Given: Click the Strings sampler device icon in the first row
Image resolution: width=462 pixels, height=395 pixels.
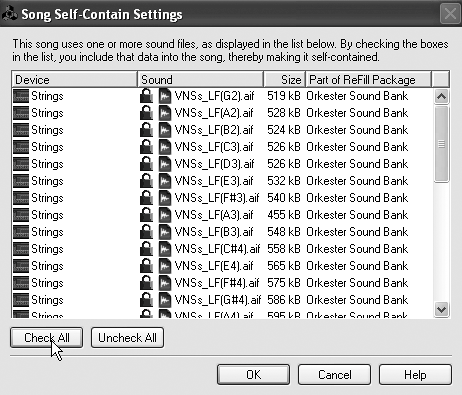Looking at the screenshot, I should tap(21, 96).
